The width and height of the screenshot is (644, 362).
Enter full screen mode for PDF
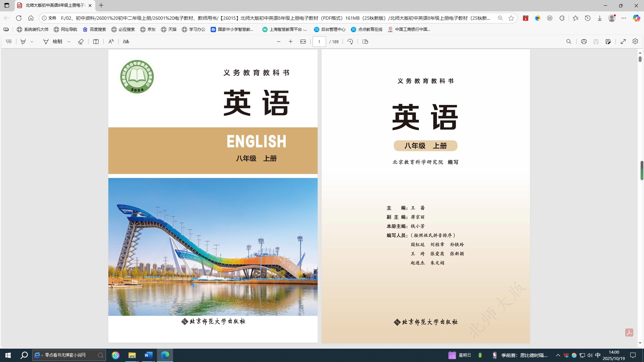[623, 42]
